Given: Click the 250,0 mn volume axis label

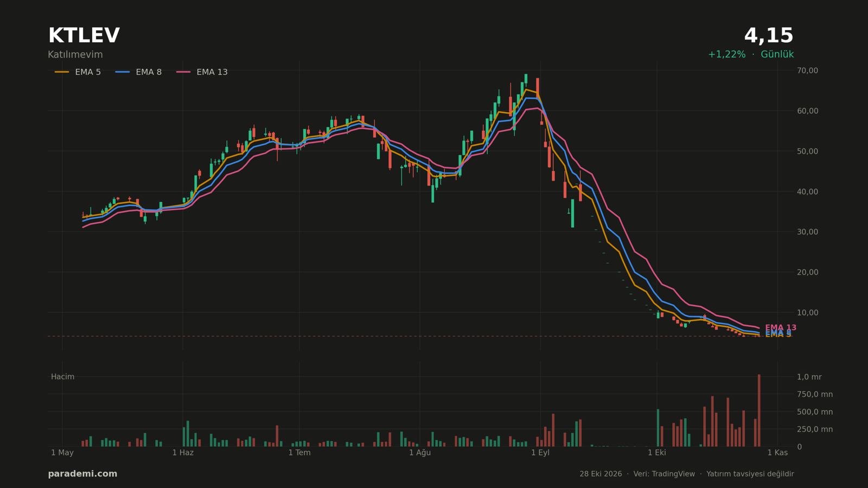Looking at the screenshot, I should [x=815, y=429].
